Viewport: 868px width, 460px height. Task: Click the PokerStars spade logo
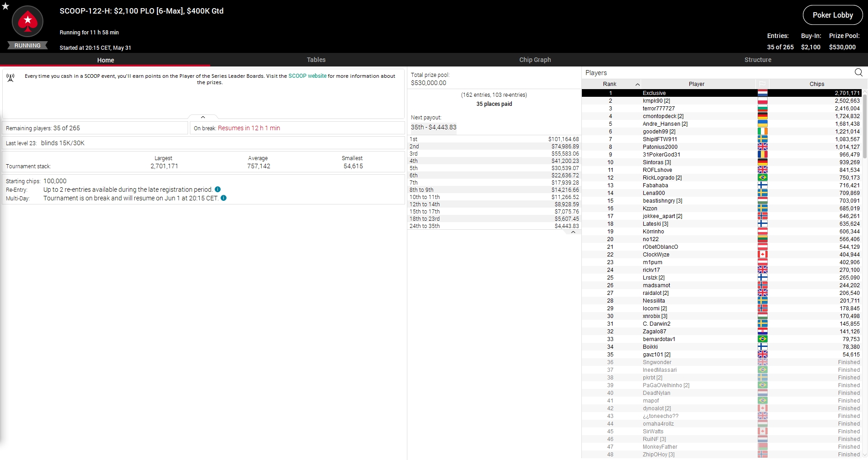coord(28,21)
